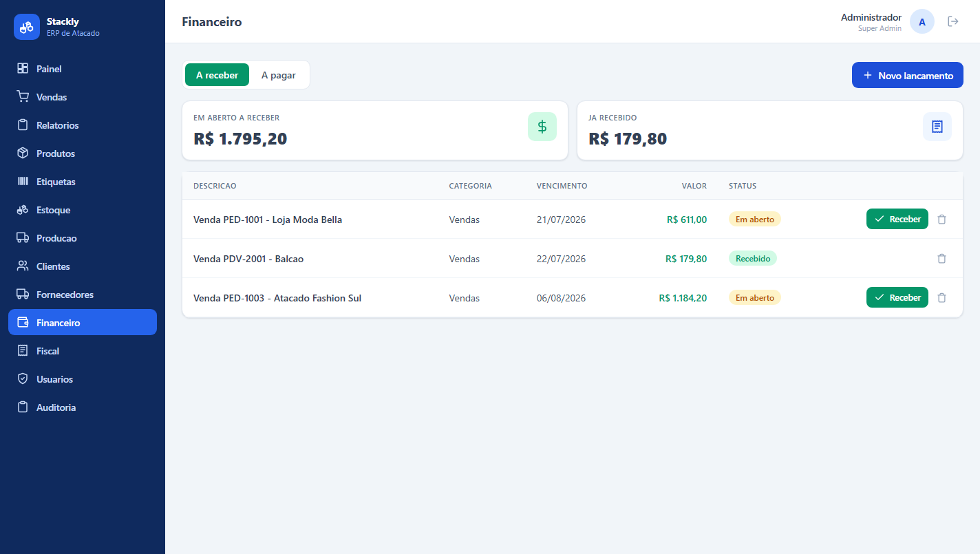This screenshot has height=554, width=980.
Task: Click the Financeiro wallet icon
Action: click(x=23, y=323)
